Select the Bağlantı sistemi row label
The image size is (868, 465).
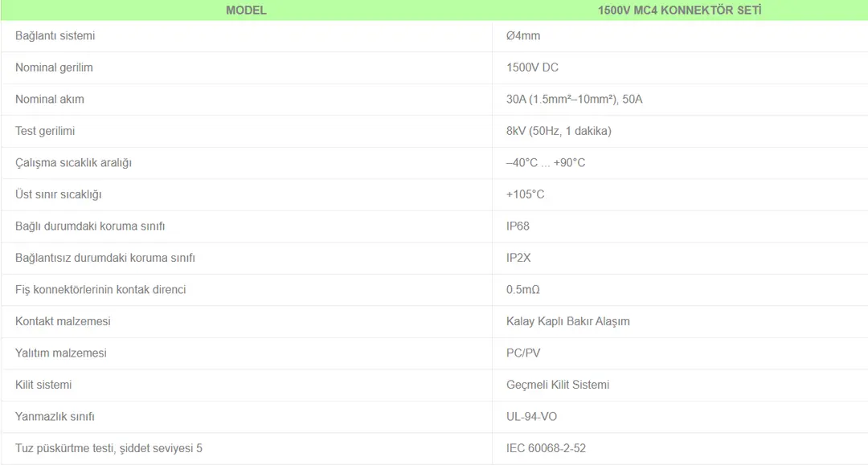pyautogui.click(x=55, y=36)
